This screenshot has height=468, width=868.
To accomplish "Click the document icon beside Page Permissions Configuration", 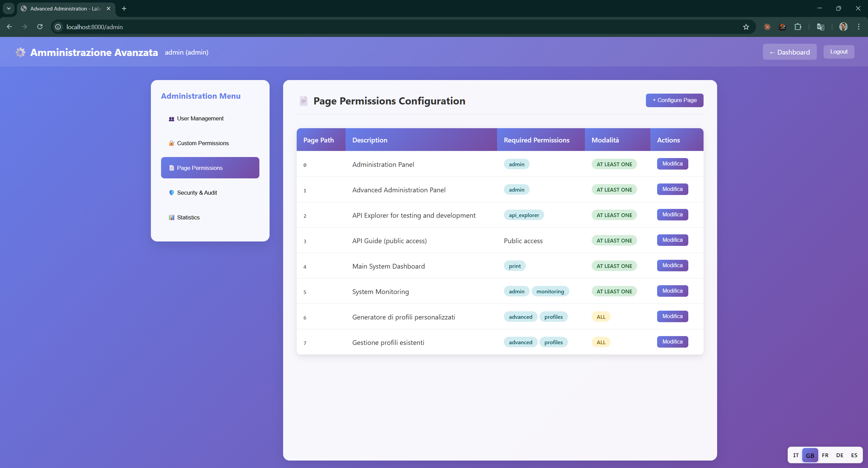I will pyautogui.click(x=303, y=101).
